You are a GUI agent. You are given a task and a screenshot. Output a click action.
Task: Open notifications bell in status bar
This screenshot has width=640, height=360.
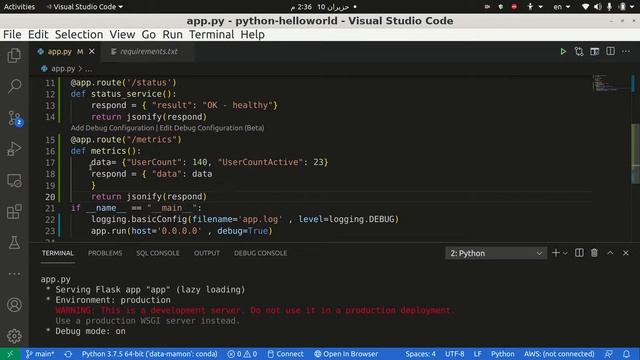[x=627, y=354]
